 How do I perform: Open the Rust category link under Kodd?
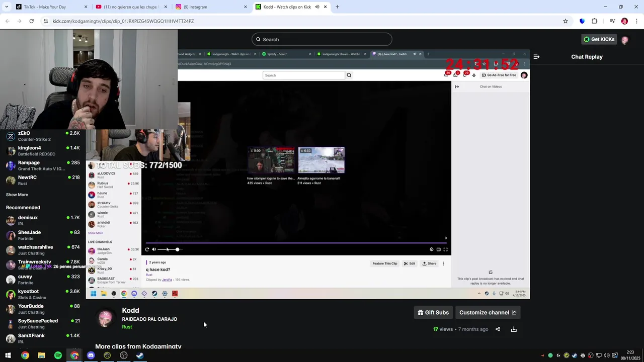coord(127,327)
